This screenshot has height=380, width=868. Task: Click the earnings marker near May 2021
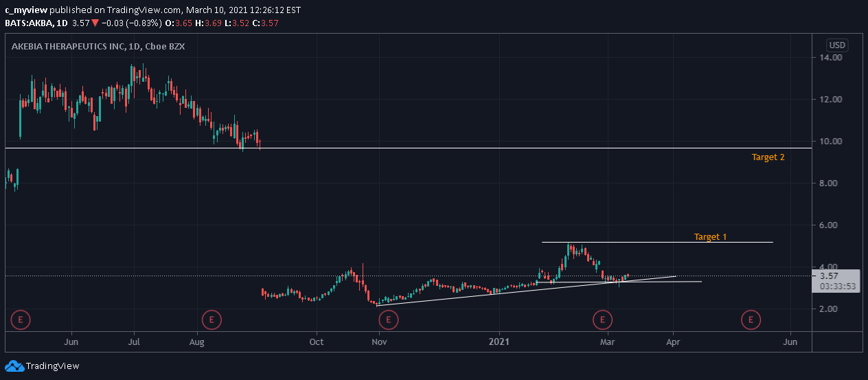click(x=751, y=320)
